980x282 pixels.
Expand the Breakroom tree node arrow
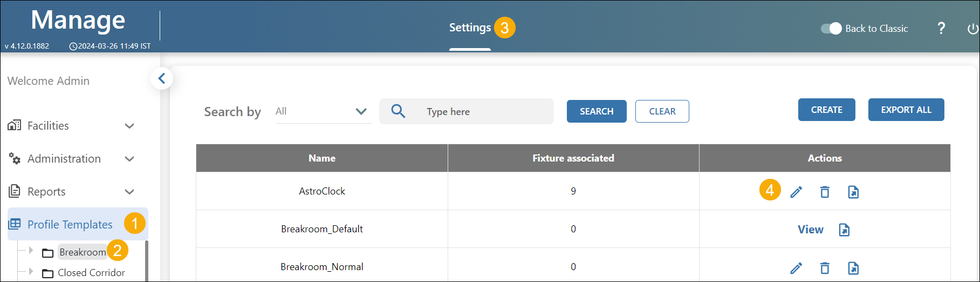(31, 250)
